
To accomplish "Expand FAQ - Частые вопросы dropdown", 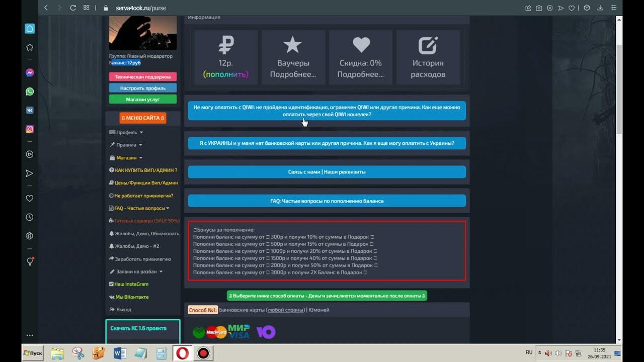I will [139, 208].
